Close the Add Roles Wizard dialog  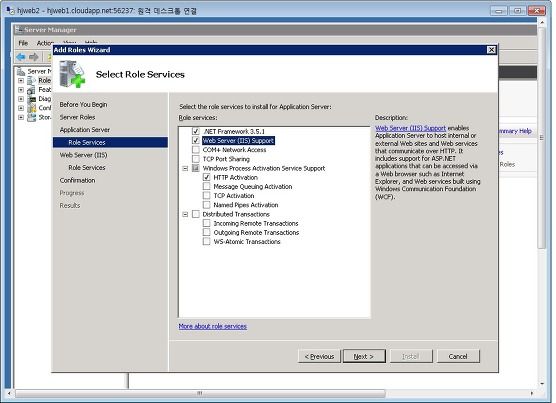(x=491, y=50)
